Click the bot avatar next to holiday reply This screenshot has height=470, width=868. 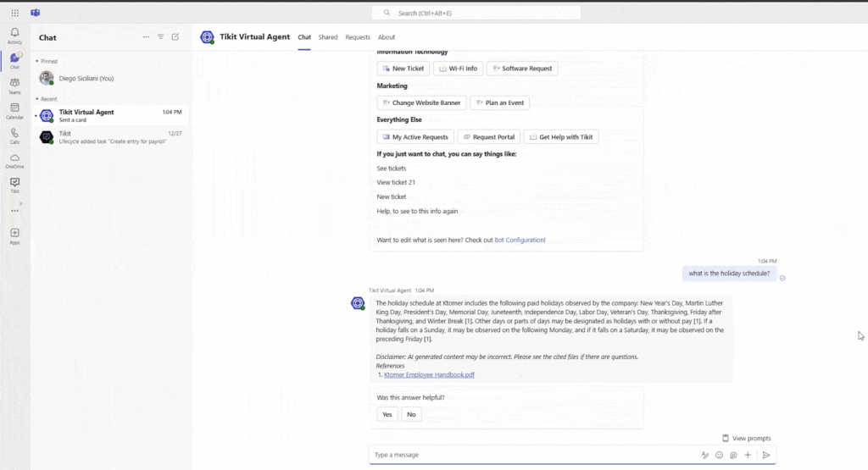(x=359, y=303)
